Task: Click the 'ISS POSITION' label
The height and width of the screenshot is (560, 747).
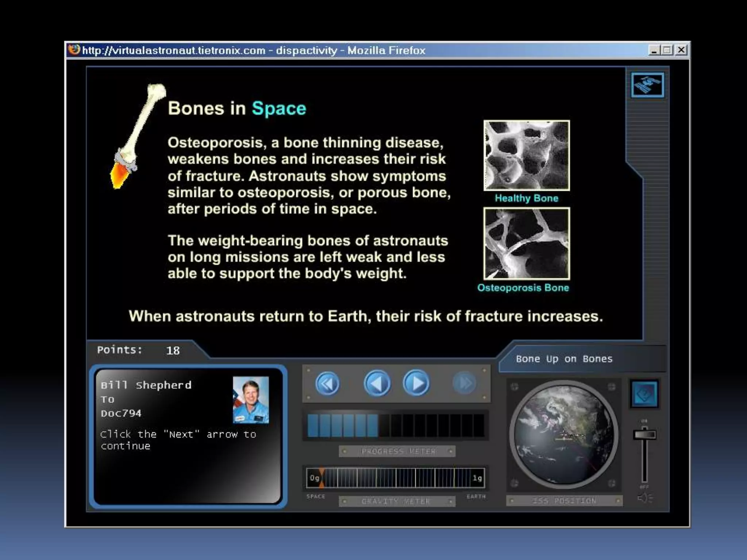Action: coord(564,501)
